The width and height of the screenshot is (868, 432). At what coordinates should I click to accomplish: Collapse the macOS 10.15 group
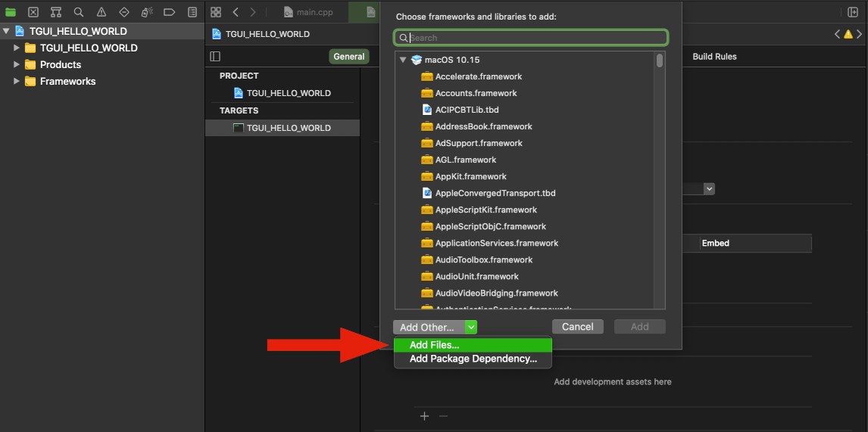tap(403, 60)
